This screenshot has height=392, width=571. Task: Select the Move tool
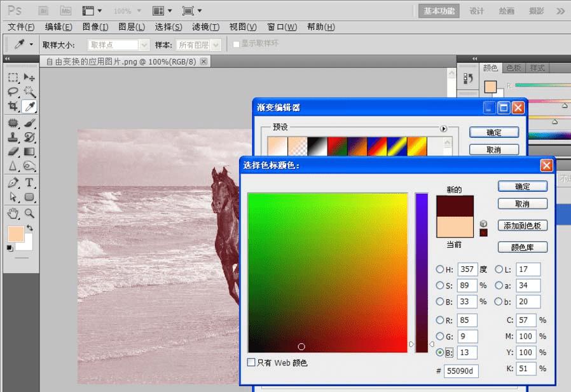point(29,78)
